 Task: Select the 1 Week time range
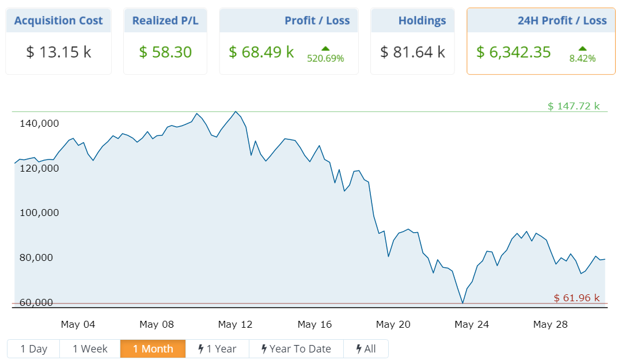click(x=90, y=349)
